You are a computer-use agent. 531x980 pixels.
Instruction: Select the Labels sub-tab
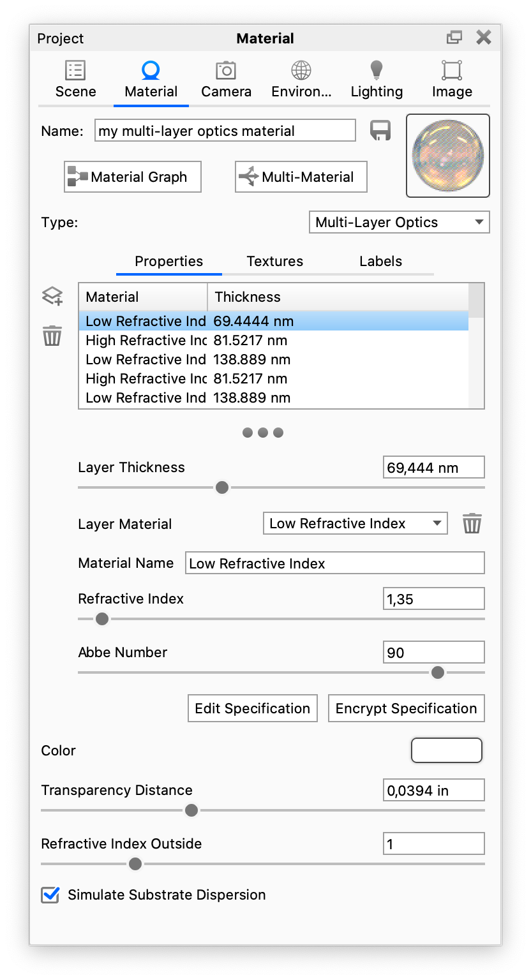click(x=381, y=261)
